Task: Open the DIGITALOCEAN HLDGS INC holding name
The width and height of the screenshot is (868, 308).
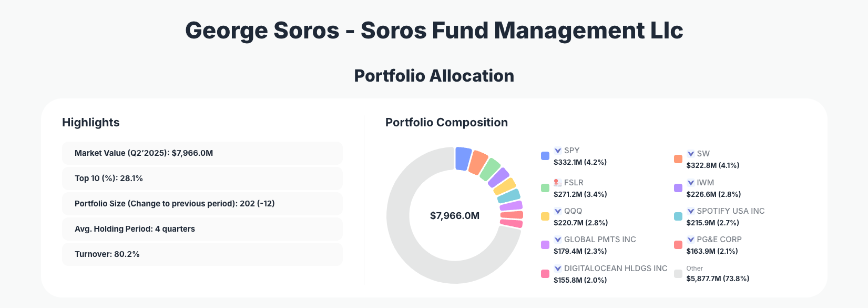Action: coord(616,269)
